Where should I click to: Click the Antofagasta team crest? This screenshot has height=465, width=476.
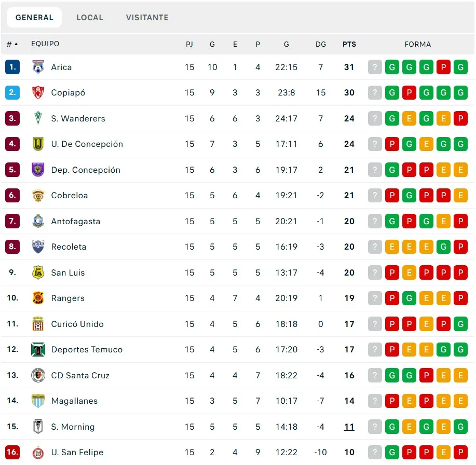pos(38,221)
